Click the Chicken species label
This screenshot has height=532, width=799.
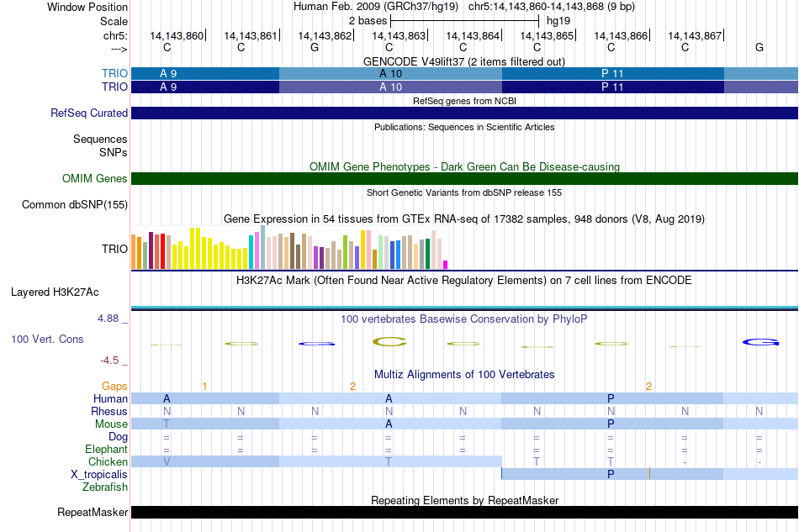click(108, 461)
